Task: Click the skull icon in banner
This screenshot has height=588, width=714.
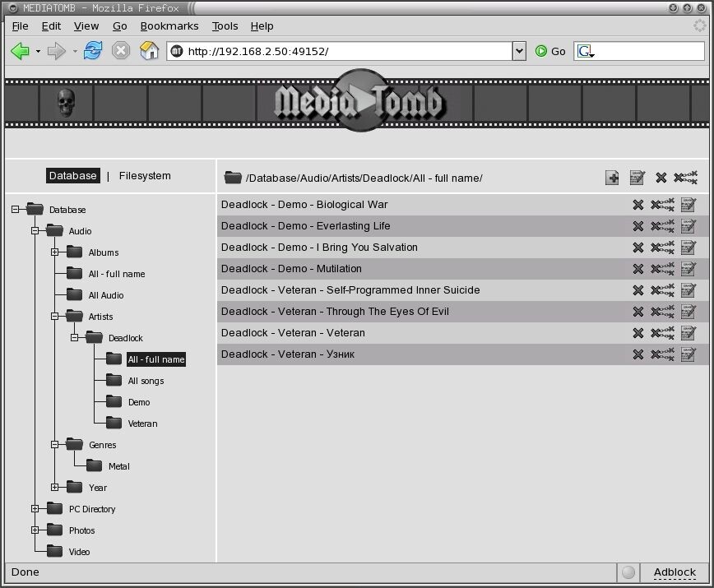Action: pyautogui.click(x=66, y=103)
